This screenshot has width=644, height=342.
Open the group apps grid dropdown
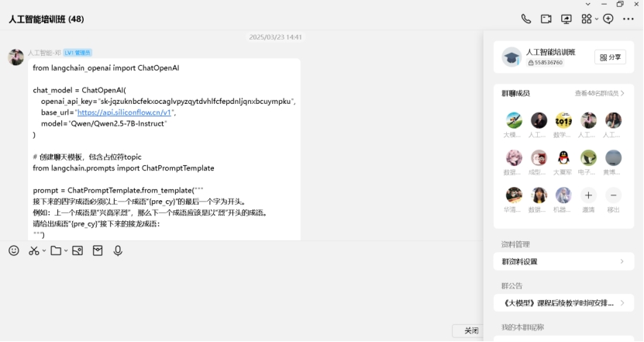[589, 19]
